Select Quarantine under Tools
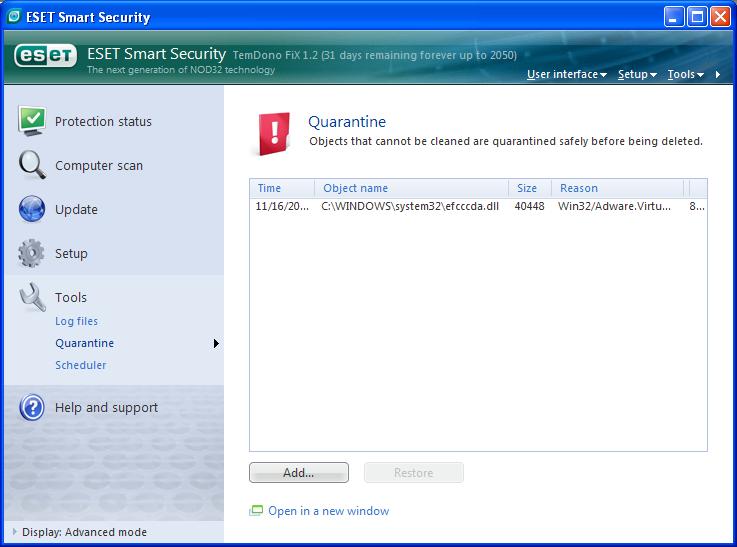This screenshot has width=737, height=547. 85,343
